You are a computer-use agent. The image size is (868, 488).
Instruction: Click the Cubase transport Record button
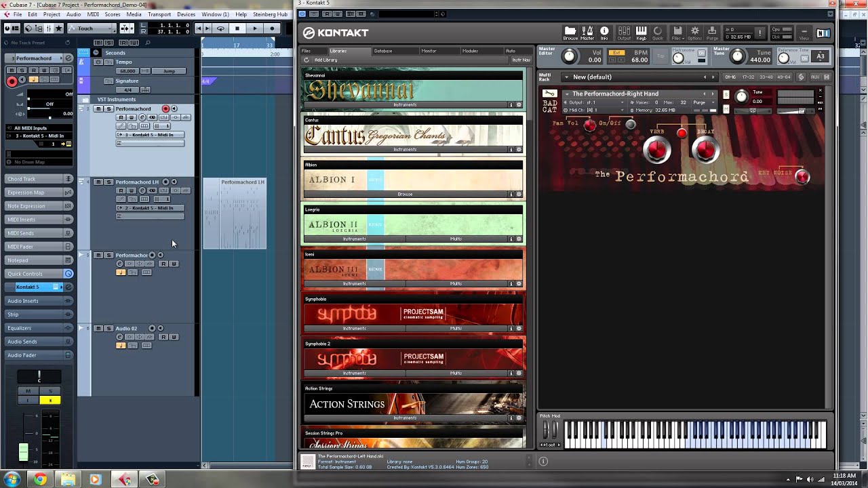pos(272,28)
